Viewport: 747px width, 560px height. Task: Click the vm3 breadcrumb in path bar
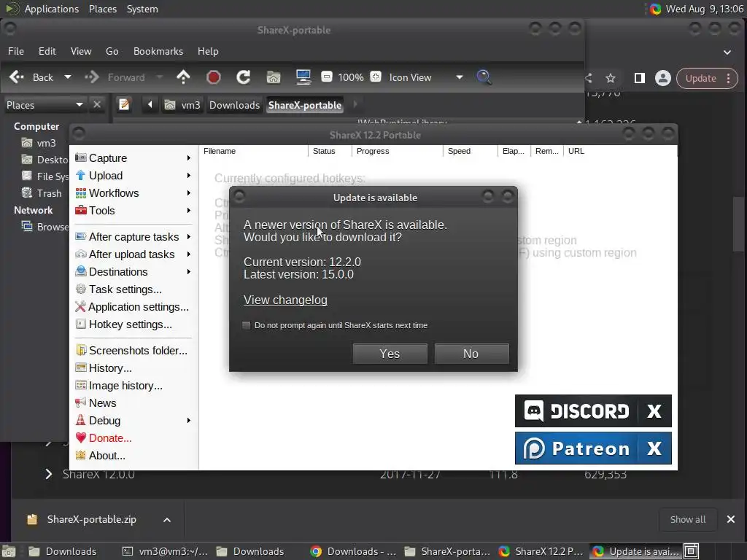(183, 105)
